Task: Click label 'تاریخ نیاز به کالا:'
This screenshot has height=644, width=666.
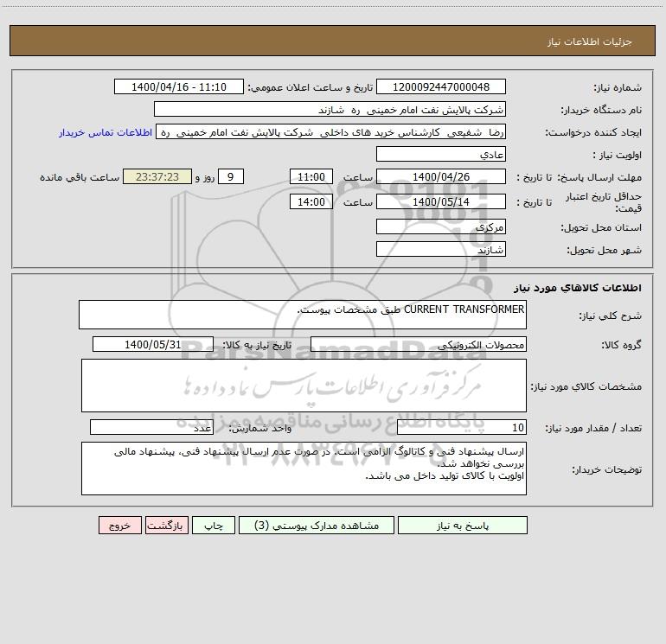Action: (257, 345)
